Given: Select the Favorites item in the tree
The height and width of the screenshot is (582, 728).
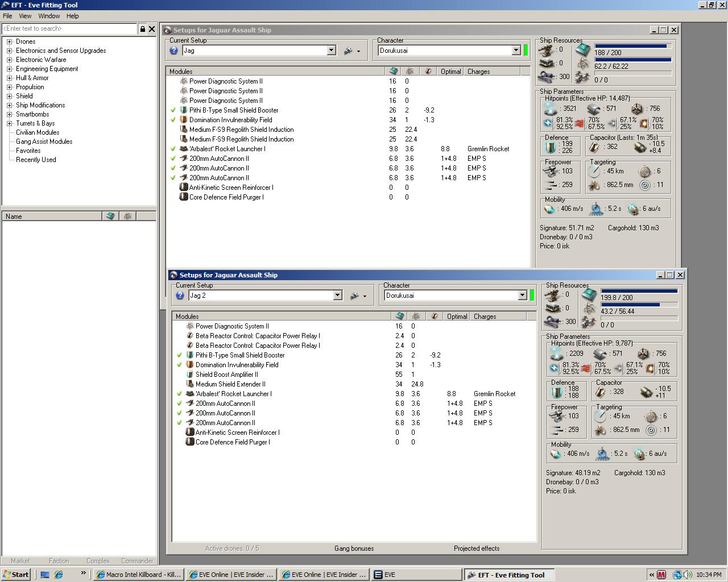Looking at the screenshot, I should coord(28,151).
